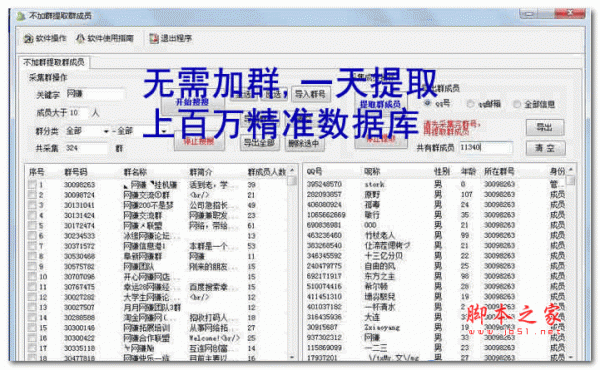Click the 停止搜索 red stop button
The width and height of the screenshot is (600, 370).
click(x=199, y=142)
